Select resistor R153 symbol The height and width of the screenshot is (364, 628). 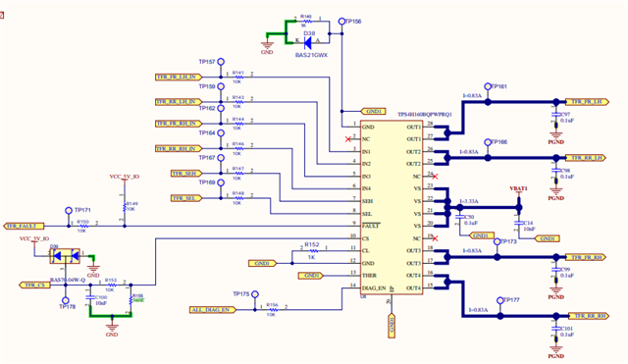[x=112, y=286]
